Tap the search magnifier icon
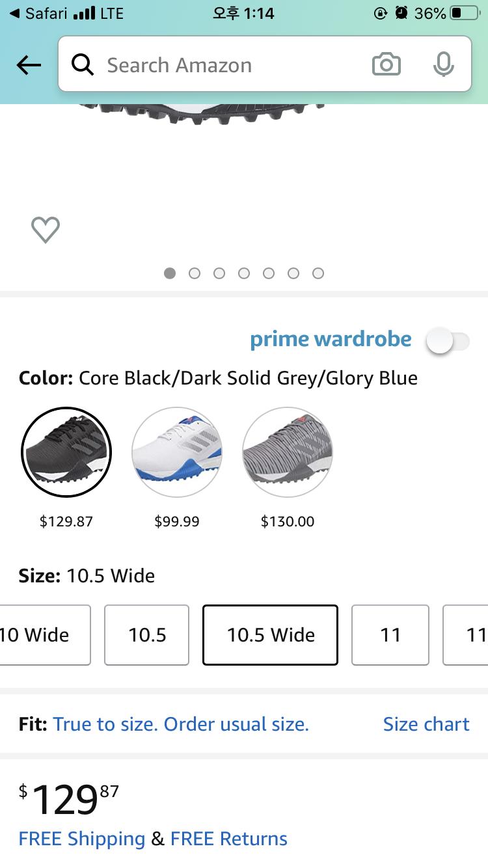This screenshot has height=868, width=488. point(83,65)
